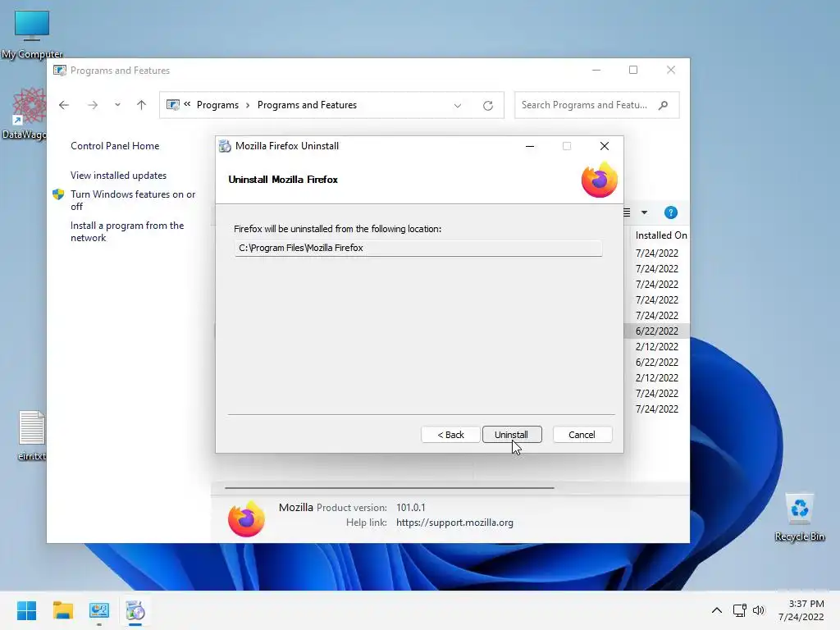Screen dimensions: 840x630
Task: Show hidden tray icons chevron
Action: [x=717, y=610]
